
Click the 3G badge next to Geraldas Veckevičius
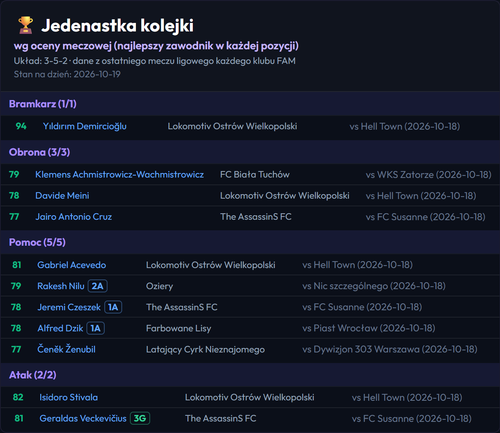pos(140,418)
